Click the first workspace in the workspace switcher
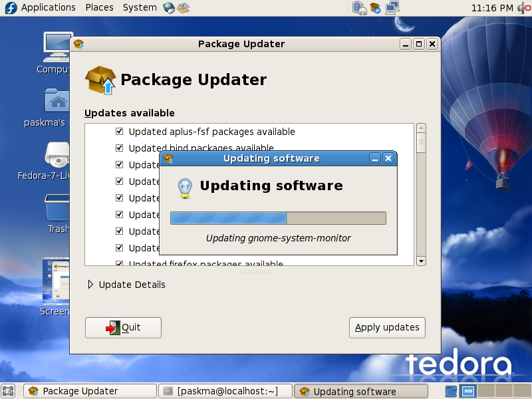Viewport: 532px width, 399px height. tap(469, 391)
